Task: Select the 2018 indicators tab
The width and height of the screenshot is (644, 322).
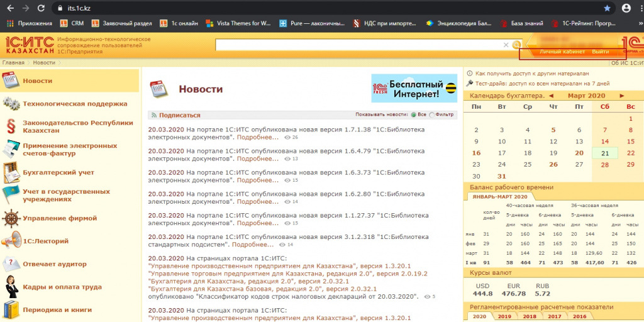Action: [530, 316]
